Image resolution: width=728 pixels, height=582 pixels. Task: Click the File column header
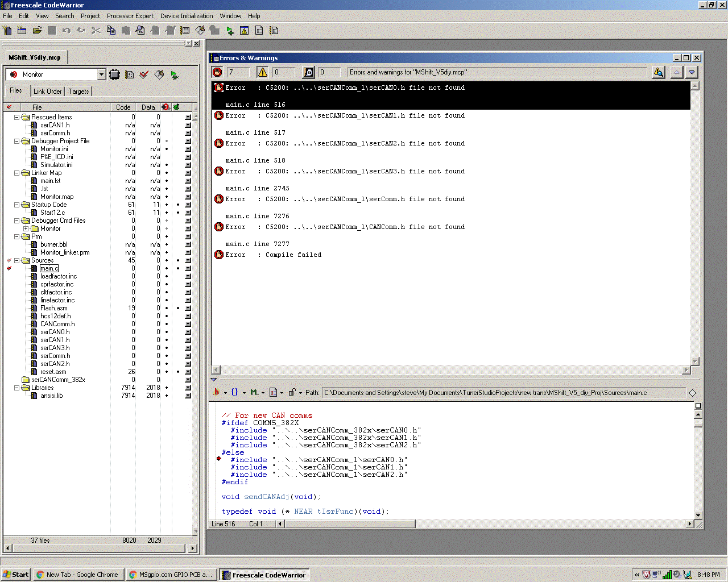coord(65,107)
